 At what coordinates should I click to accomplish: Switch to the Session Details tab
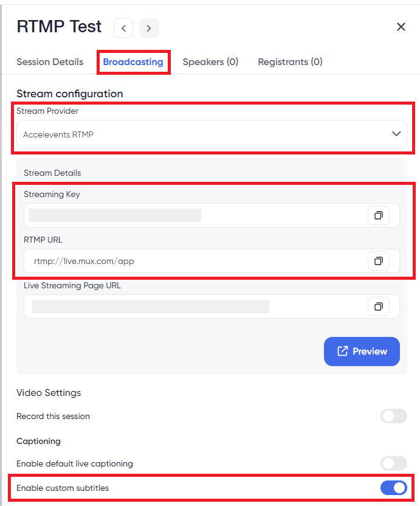[50, 61]
